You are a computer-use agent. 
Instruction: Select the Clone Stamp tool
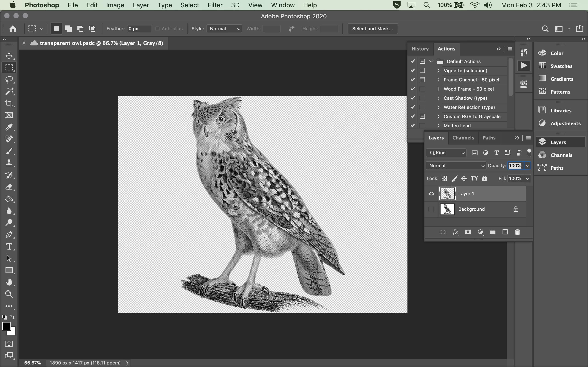tap(9, 163)
